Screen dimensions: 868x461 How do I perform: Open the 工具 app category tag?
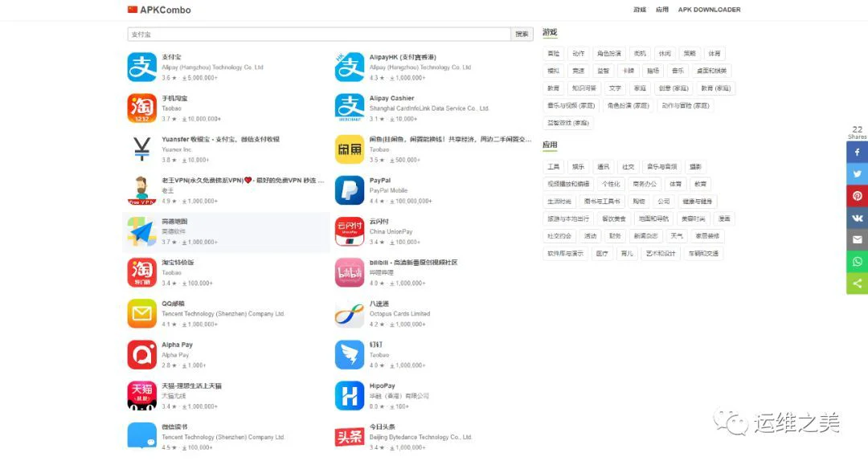click(x=553, y=166)
